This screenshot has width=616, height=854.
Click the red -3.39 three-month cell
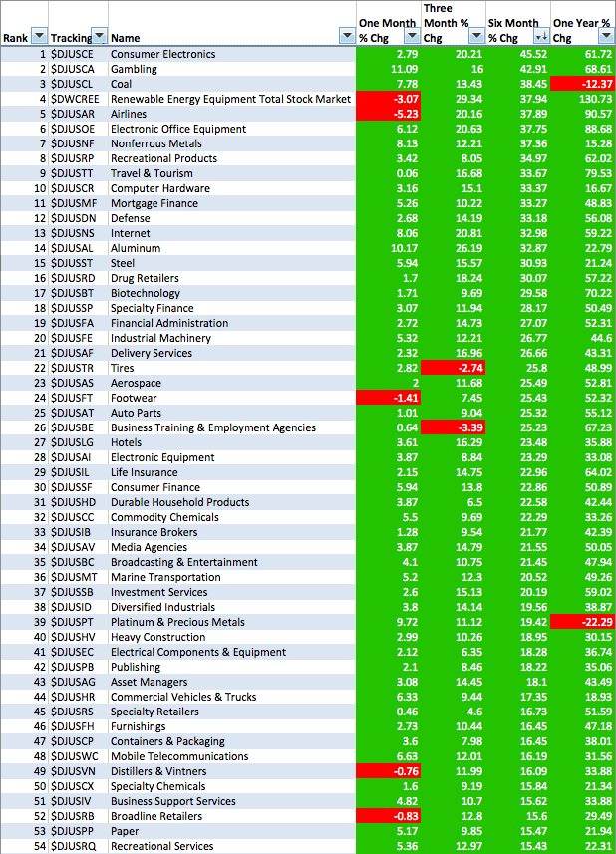(454, 427)
